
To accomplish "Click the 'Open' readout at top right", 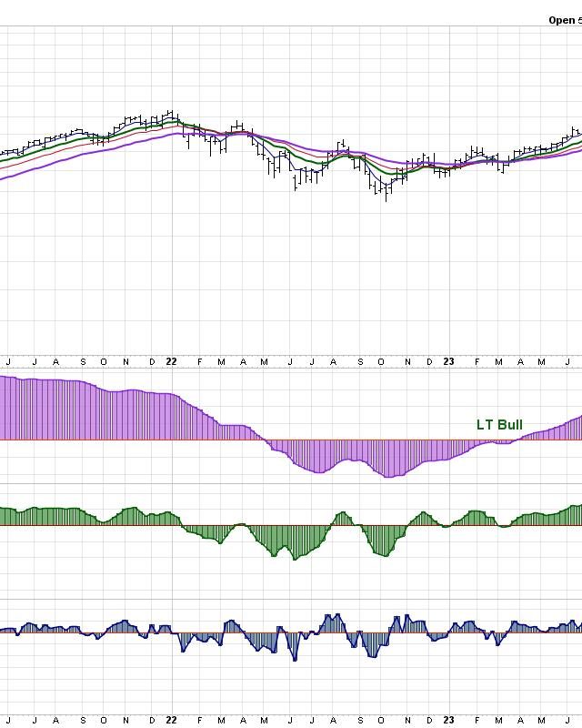I will (x=564, y=19).
